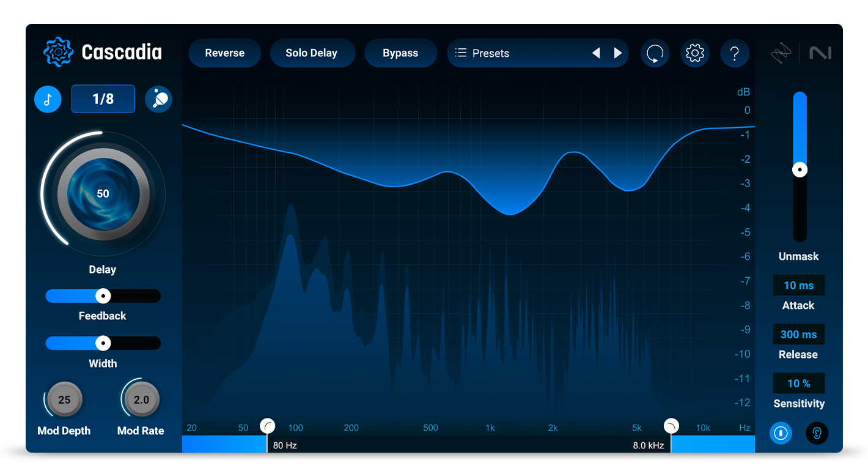
Task: Click the Delay label text
Action: (103, 270)
